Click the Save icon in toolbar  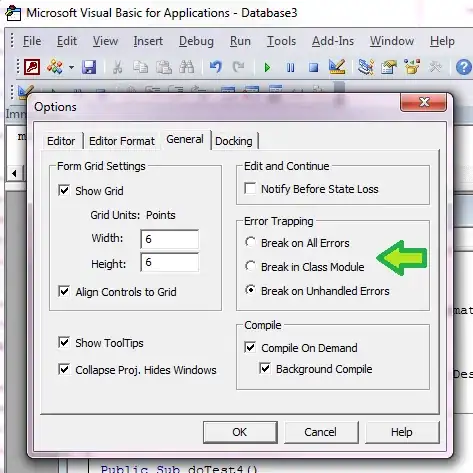point(89,67)
